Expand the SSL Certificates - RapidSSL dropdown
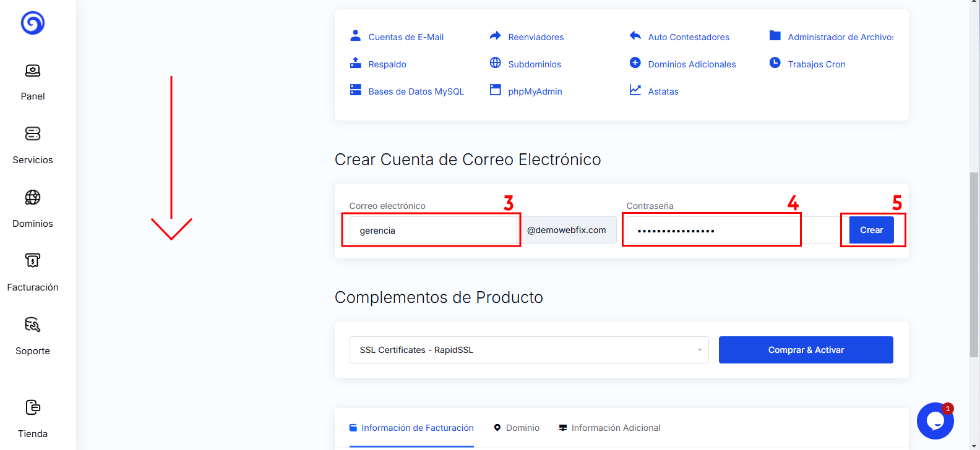Screen dimensions: 980x450 tap(529, 350)
